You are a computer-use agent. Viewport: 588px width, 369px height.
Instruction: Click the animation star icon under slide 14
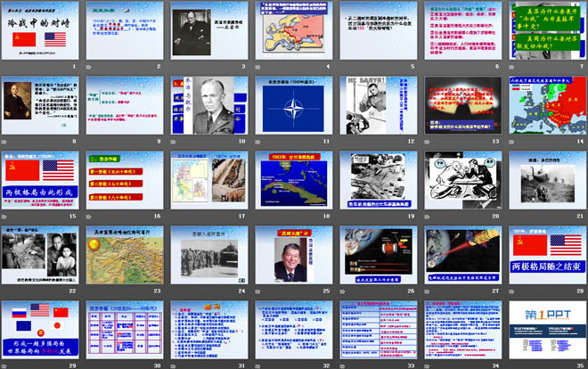[511, 142]
